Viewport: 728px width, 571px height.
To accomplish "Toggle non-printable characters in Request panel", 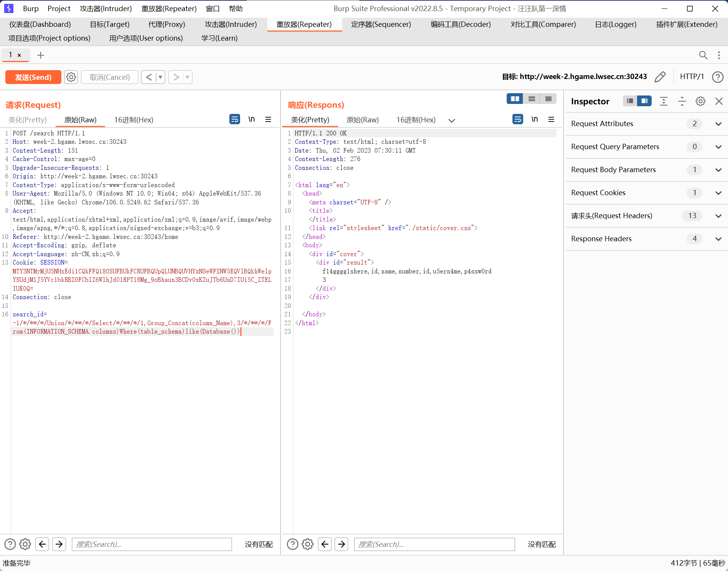I will click(252, 119).
